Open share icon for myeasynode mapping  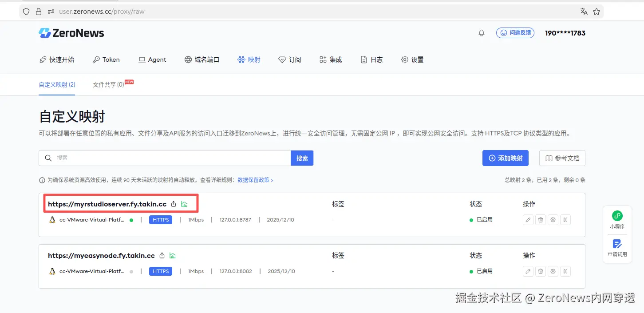click(162, 256)
